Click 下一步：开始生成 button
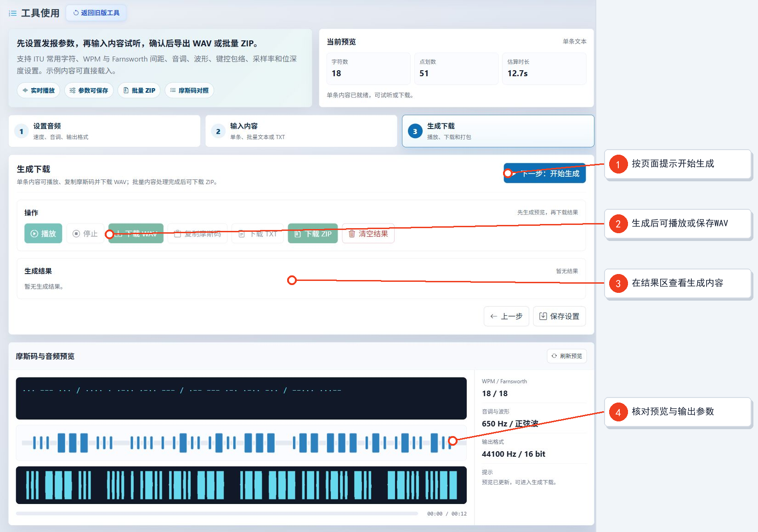Viewport: 758px width, 532px height. click(x=544, y=173)
